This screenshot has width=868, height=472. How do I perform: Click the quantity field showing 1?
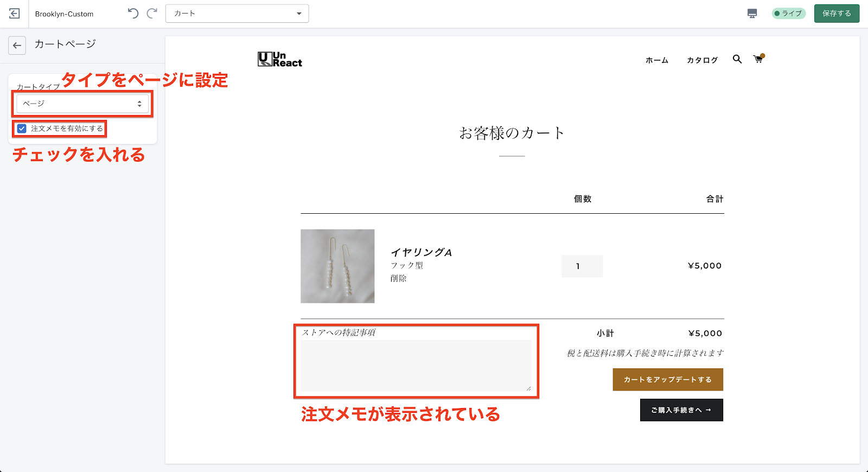[x=582, y=266]
